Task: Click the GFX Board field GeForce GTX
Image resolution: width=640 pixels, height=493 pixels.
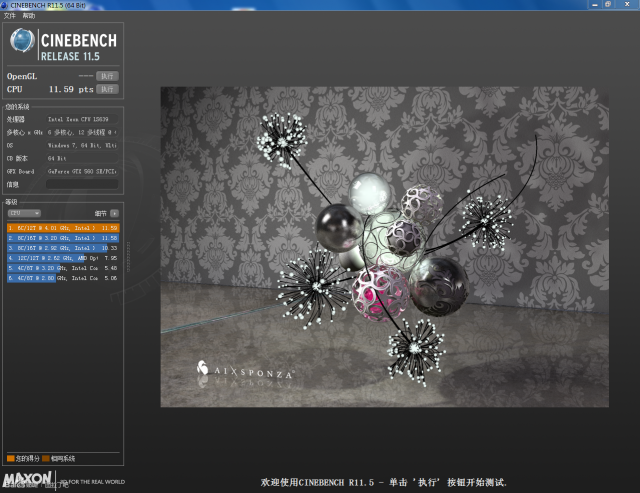Action: 82,171
